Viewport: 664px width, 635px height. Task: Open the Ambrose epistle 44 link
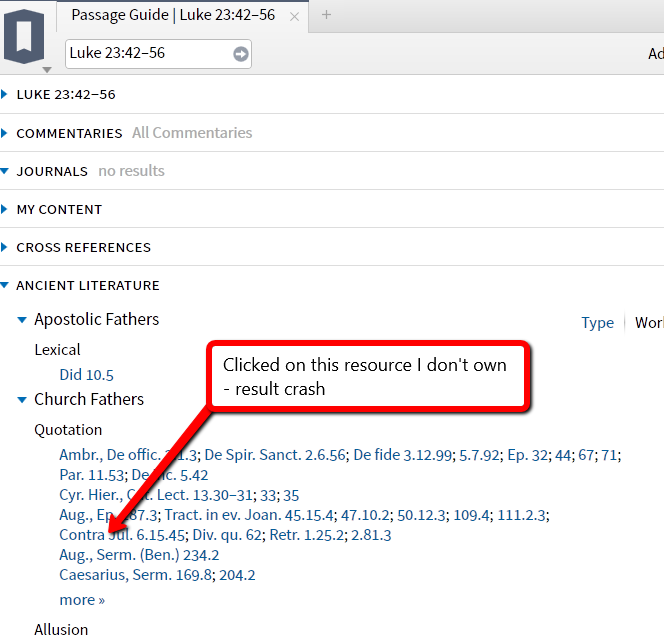562,455
